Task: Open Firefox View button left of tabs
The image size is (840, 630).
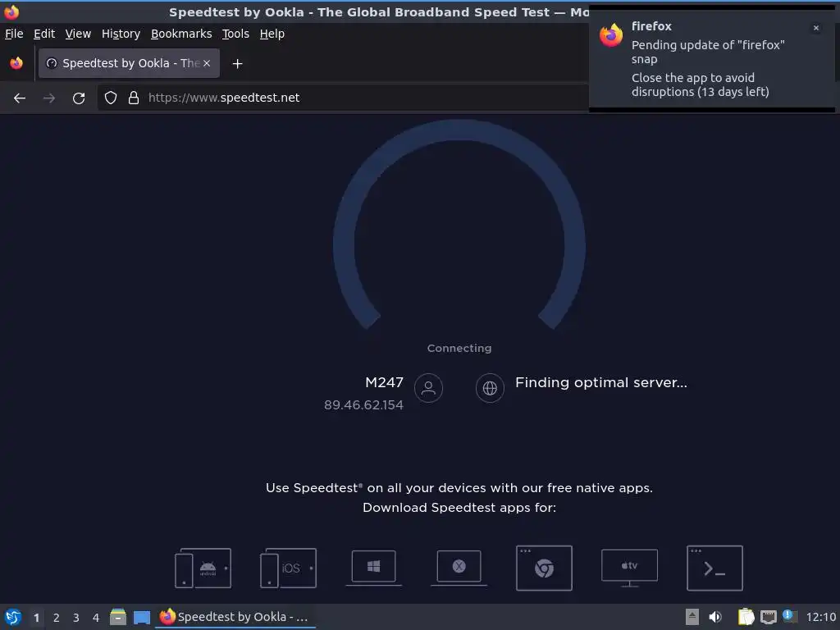Action: (16, 63)
